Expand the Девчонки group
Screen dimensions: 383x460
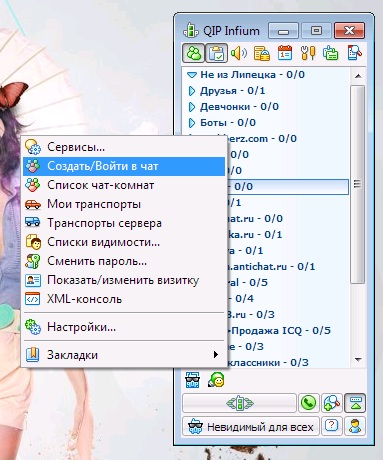click(191, 107)
